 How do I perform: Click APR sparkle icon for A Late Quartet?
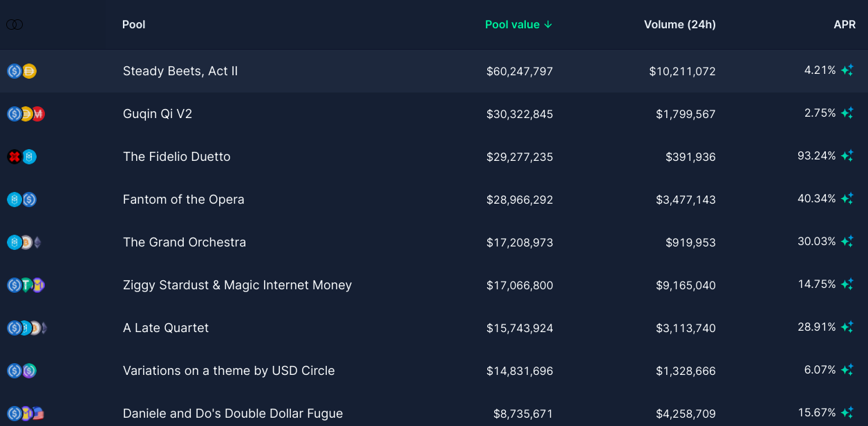click(x=847, y=327)
